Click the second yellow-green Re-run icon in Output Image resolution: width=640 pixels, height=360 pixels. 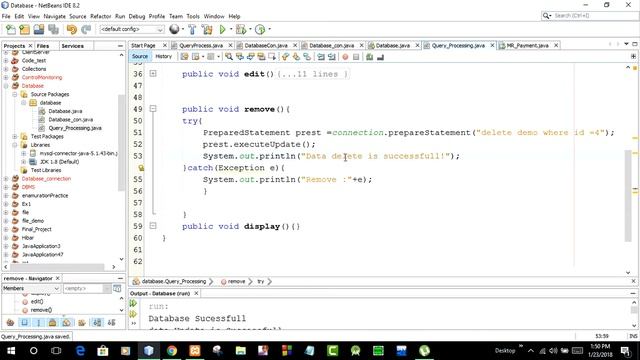(133, 314)
